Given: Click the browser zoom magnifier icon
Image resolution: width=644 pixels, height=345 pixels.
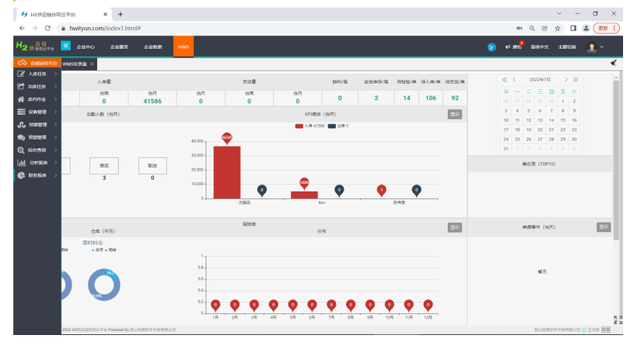Looking at the screenshot, I should pyautogui.click(x=532, y=28).
